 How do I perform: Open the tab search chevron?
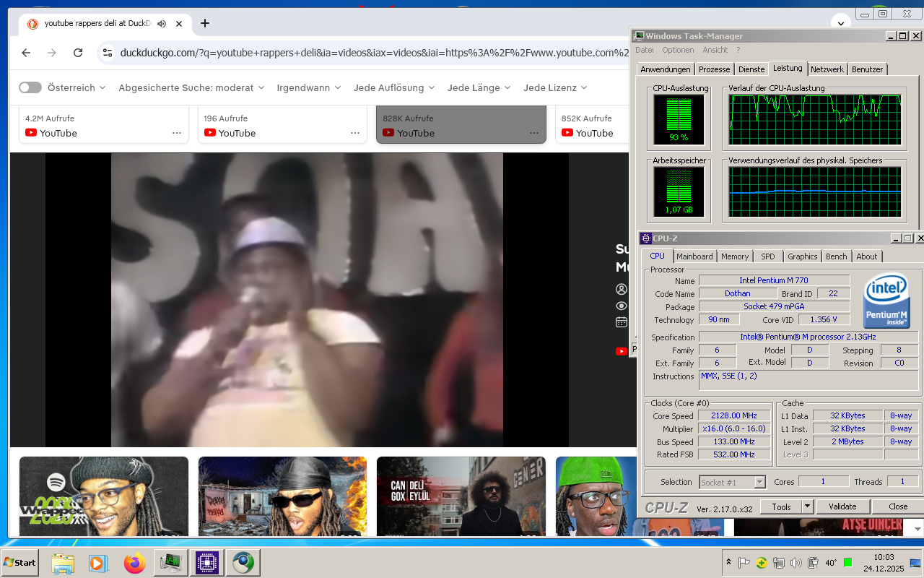841,22
